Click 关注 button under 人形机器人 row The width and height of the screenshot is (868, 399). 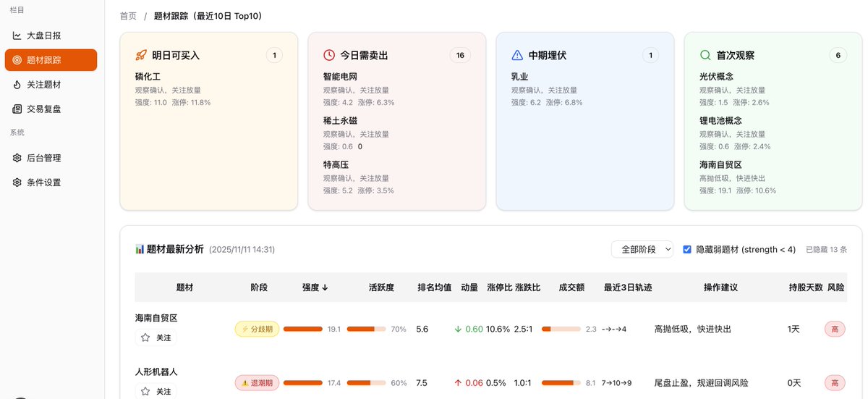tap(156, 391)
